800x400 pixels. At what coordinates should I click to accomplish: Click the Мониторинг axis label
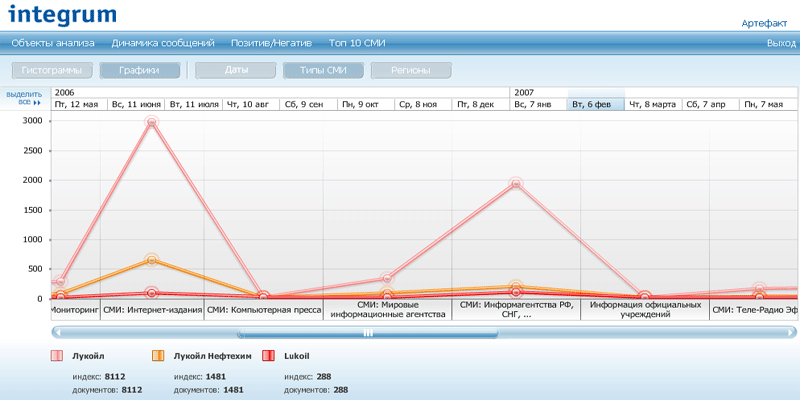(74, 310)
